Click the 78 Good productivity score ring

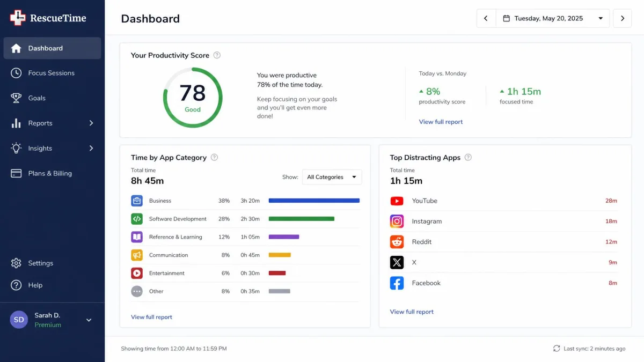pos(193,98)
